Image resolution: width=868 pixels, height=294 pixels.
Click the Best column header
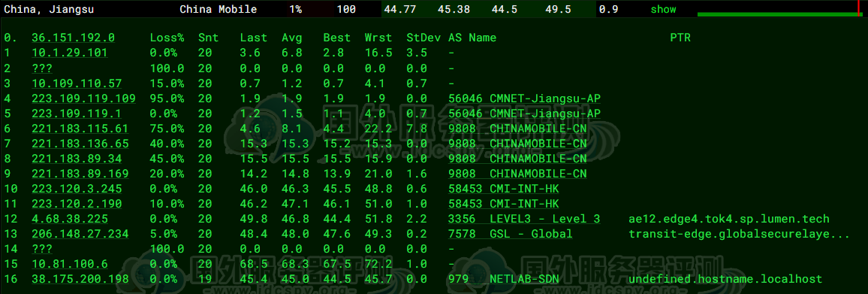coord(337,38)
